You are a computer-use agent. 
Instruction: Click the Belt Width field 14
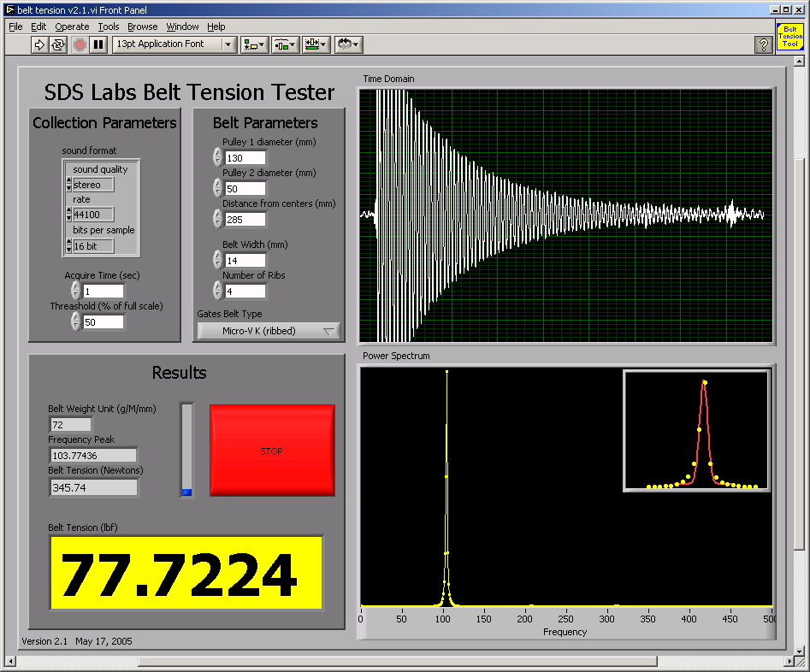[x=245, y=260]
